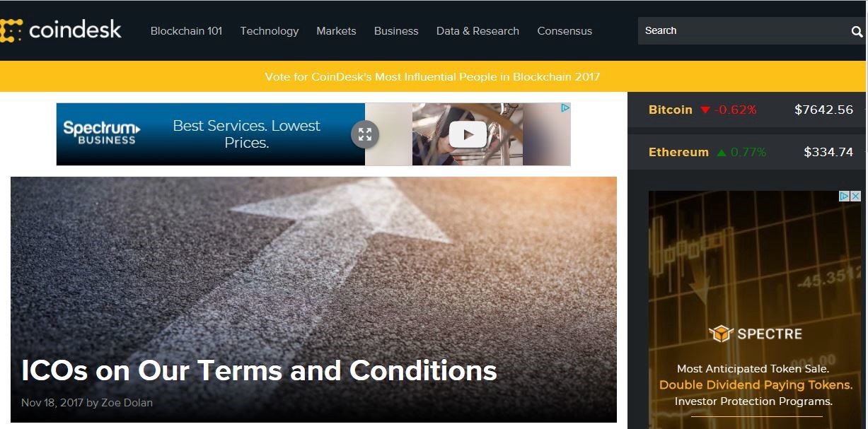Click the search magnifier icon
The width and height of the screenshot is (868, 429).
point(857,31)
